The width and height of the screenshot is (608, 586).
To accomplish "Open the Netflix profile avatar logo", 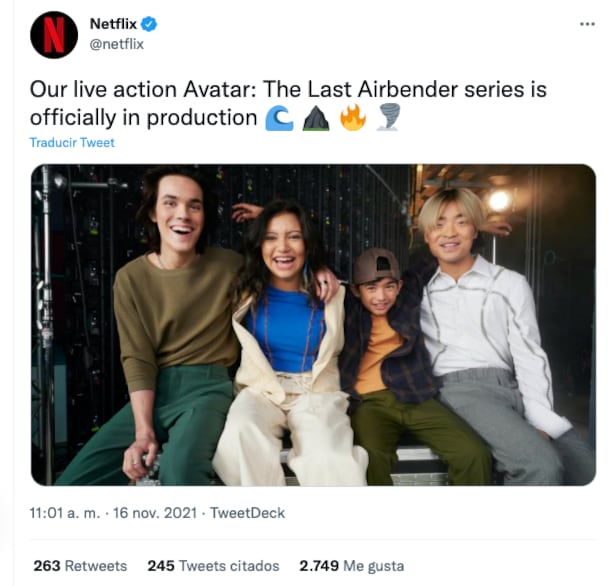I will click(54, 35).
